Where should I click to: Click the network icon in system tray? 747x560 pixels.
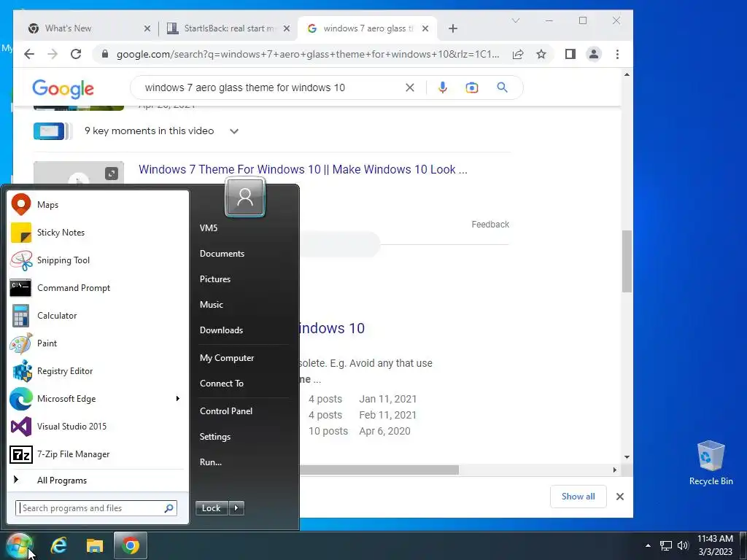click(x=665, y=545)
